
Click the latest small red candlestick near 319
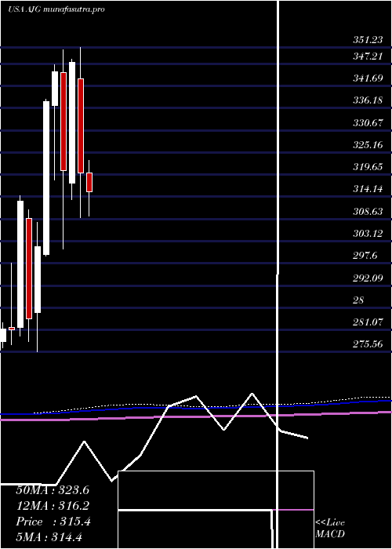pos(89,182)
